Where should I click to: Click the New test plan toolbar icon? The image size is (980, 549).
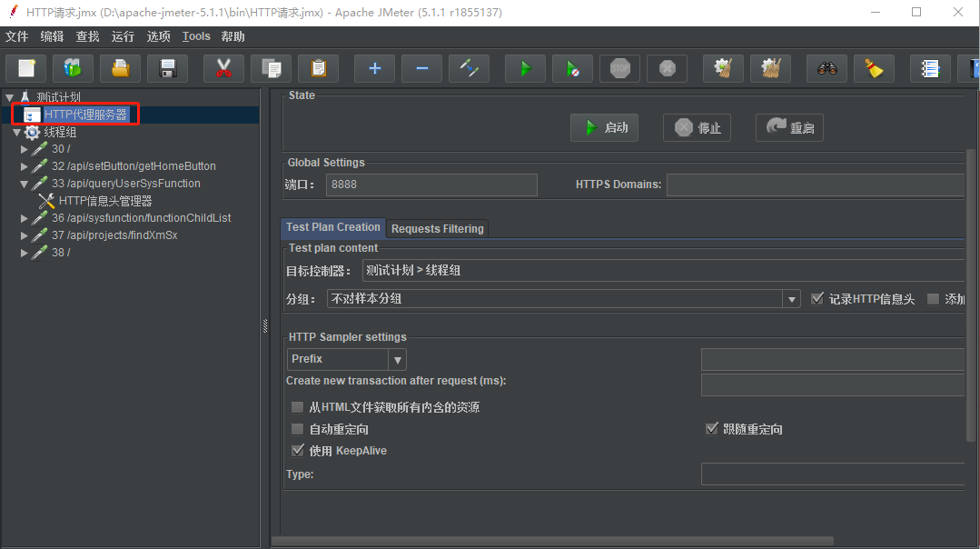pyautogui.click(x=26, y=68)
